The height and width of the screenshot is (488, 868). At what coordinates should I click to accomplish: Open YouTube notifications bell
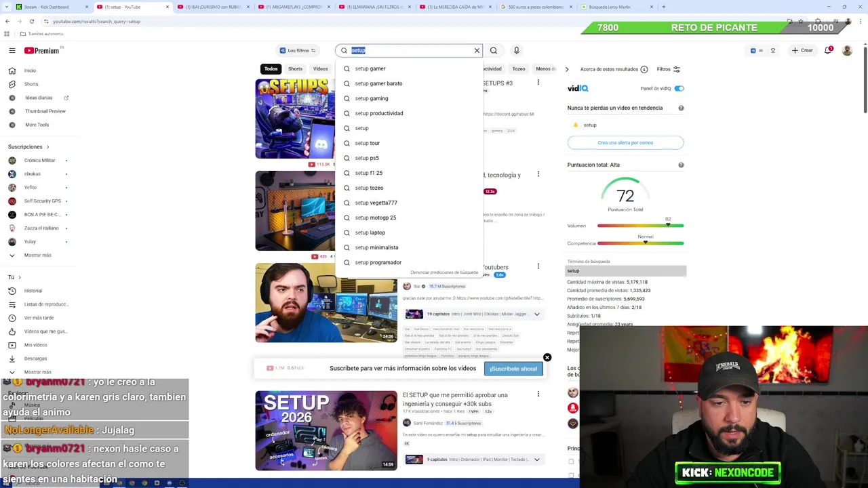[x=828, y=50]
